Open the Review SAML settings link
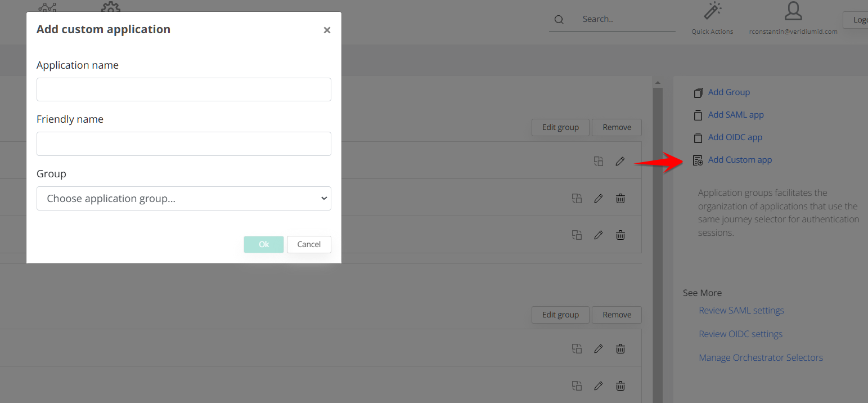Image resolution: width=868 pixels, height=403 pixels. coord(741,311)
